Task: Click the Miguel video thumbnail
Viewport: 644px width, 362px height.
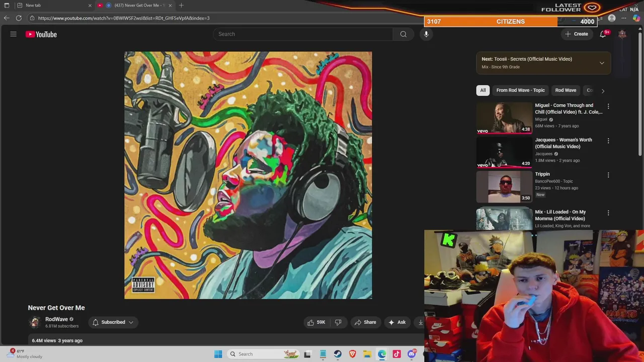Action: tap(504, 118)
